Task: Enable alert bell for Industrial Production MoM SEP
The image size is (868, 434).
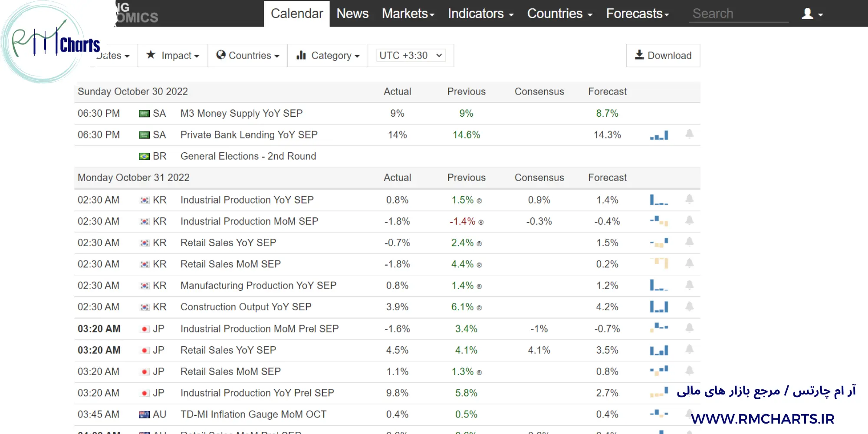Action: pos(689,221)
